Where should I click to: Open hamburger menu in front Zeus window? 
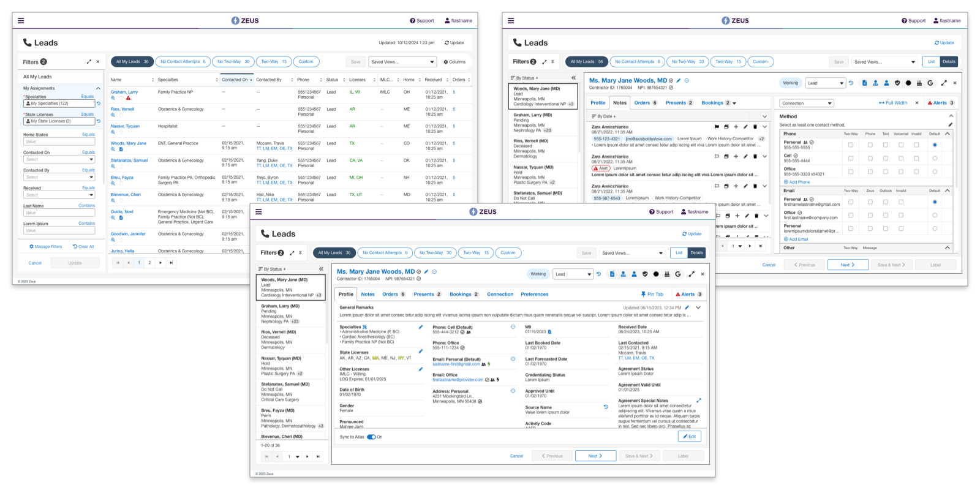258,212
